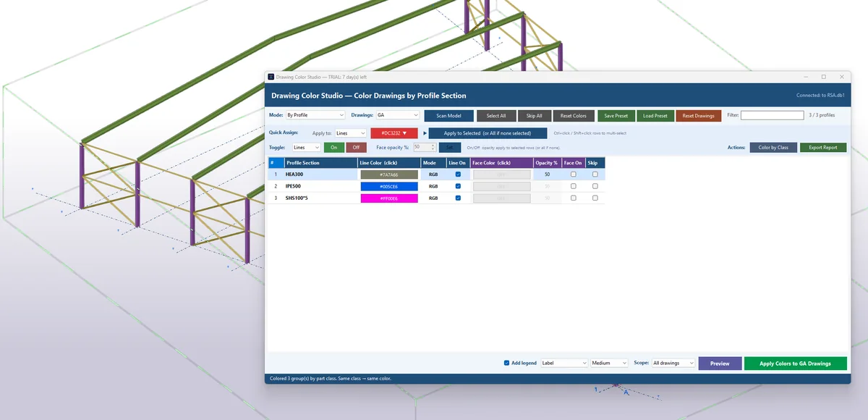Click the Load Preset button
Image resolution: width=868 pixels, height=420 pixels.
click(x=655, y=116)
